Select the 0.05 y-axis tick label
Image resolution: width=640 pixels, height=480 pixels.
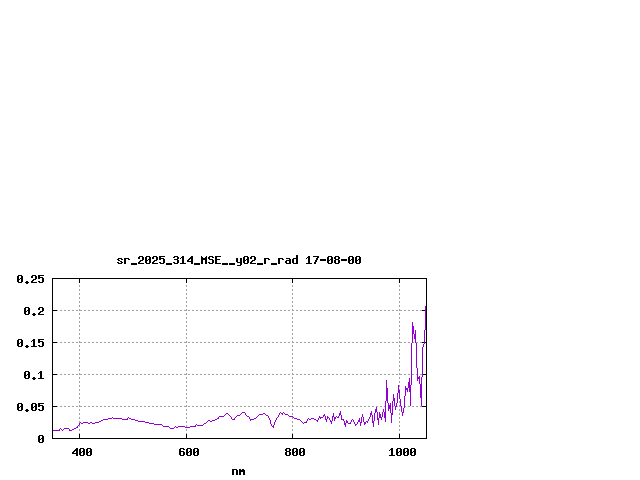click(31, 407)
